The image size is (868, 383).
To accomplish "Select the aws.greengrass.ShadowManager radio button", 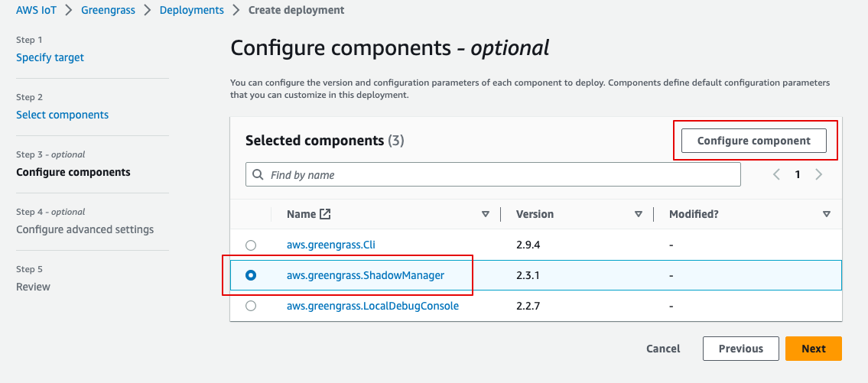I will point(251,275).
